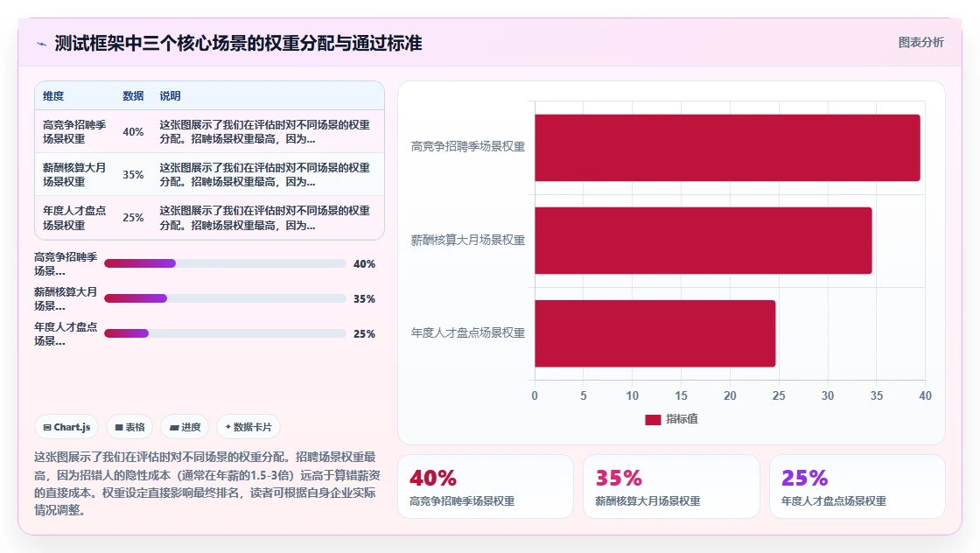Click the small icon beside the card title
980x553 pixels.
pyautogui.click(x=42, y=44)
